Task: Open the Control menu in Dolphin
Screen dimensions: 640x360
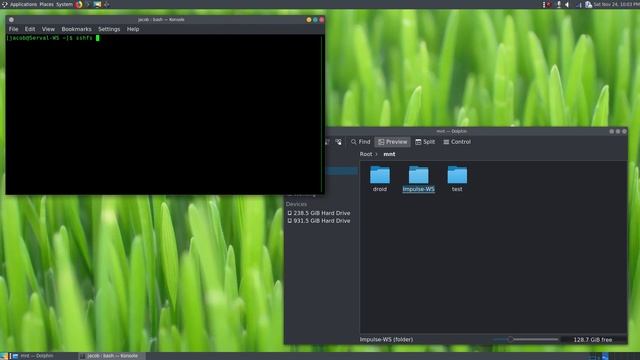Action: coord(457,142)
